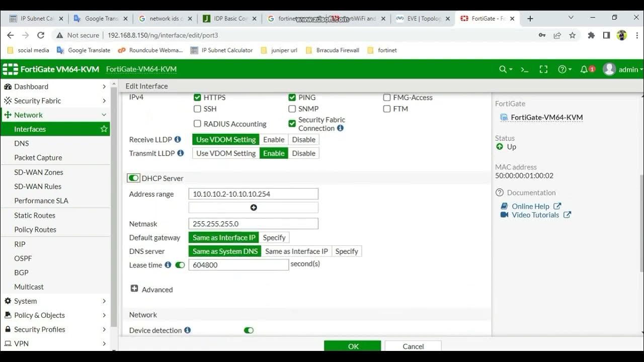Screen dimensions: 644x362
Task: Click the Address range input field
Action: [x=254, y=194]
